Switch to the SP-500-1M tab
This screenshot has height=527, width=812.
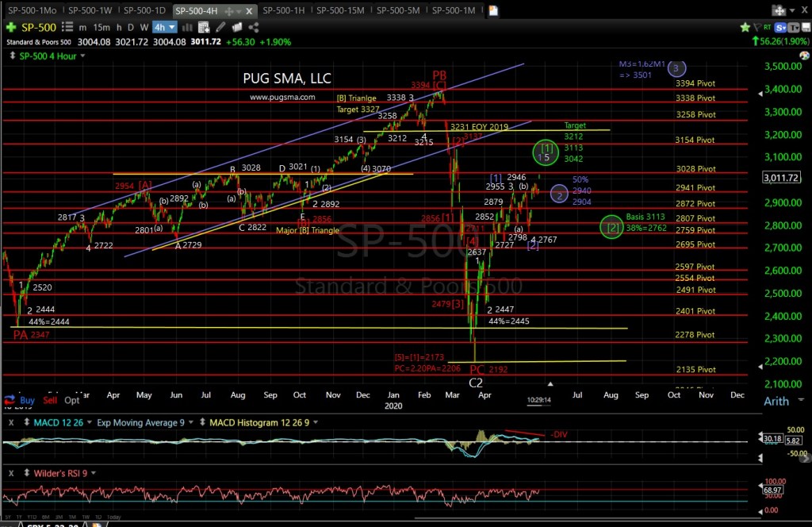454,10
